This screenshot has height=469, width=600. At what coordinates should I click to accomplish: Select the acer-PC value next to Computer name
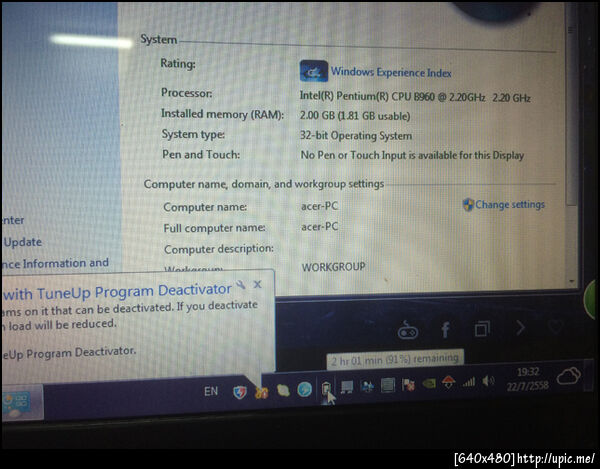click(x=320, y=206)
